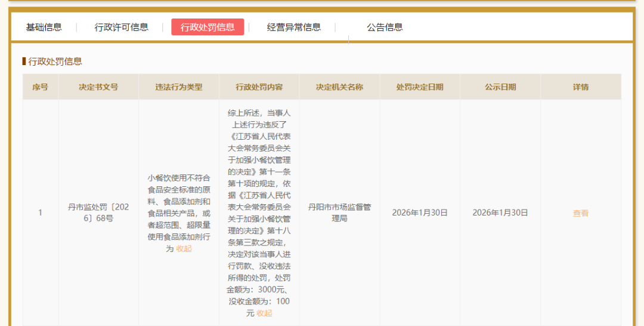This screenshot has height=326, width=644.
Task: Collapse the 行政处罚内容 text with 收起
Action: (264, 313)
